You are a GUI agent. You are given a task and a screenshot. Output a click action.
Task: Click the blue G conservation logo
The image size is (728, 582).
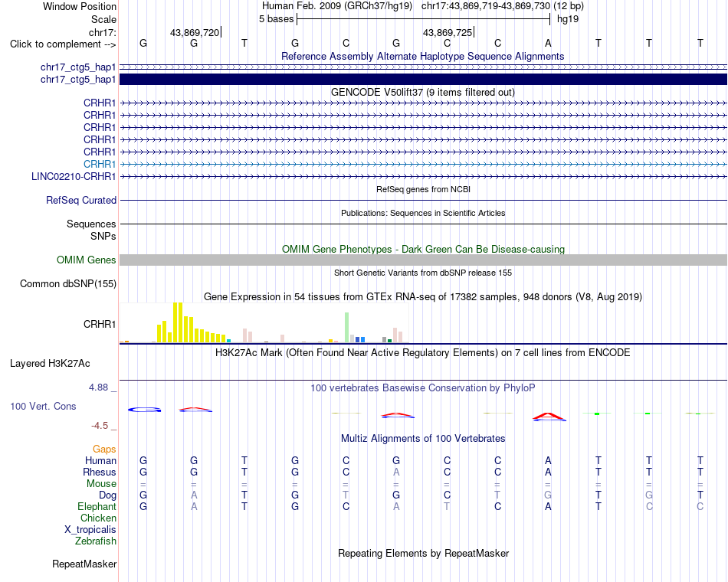(x=144, y=410)
